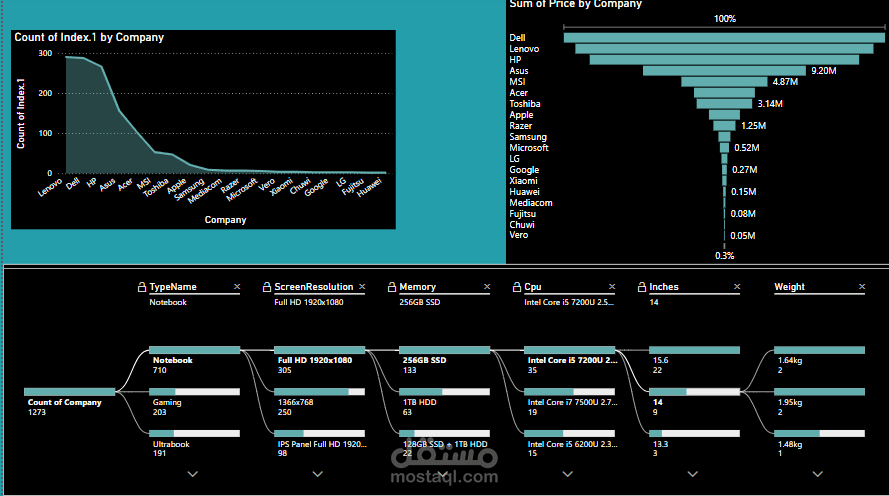This screenshot has width=889, height=496.
Task: Toggle the lock icon beside Cpu
Action: click(x=517, y=287)
